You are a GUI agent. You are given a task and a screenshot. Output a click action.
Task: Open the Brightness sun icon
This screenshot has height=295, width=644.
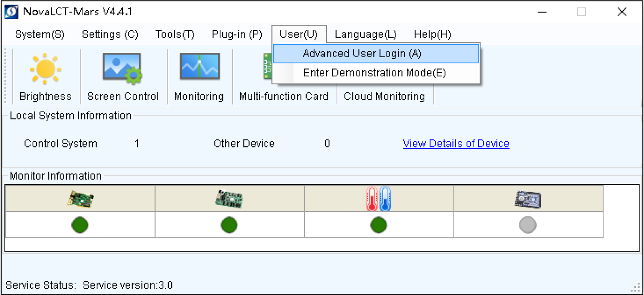tap(45, 69)
